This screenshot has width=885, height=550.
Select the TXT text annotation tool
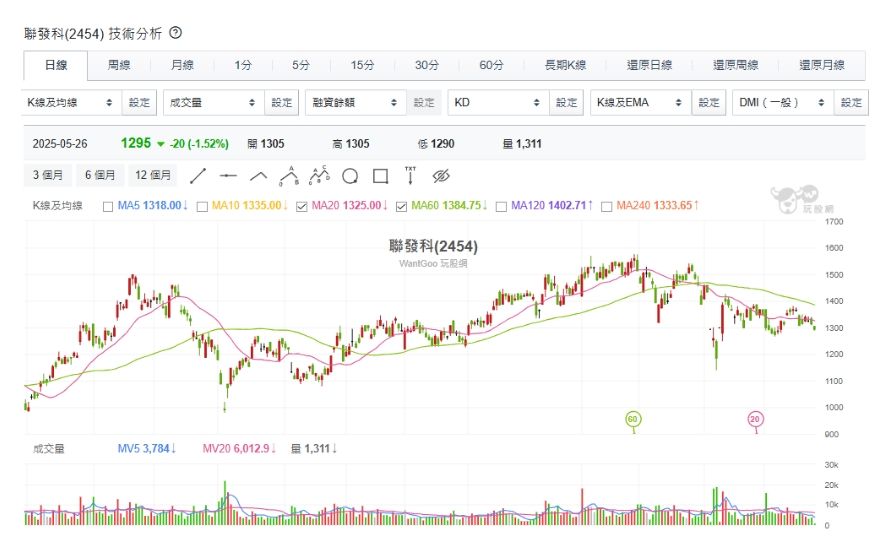click(x=410, y=176)
